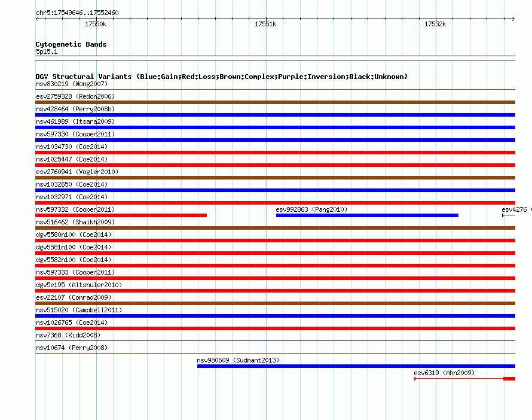Screen dimensions: 532x420
Task: Open variant nsv597330 (Cooper2011)
Action: point(75,134)
